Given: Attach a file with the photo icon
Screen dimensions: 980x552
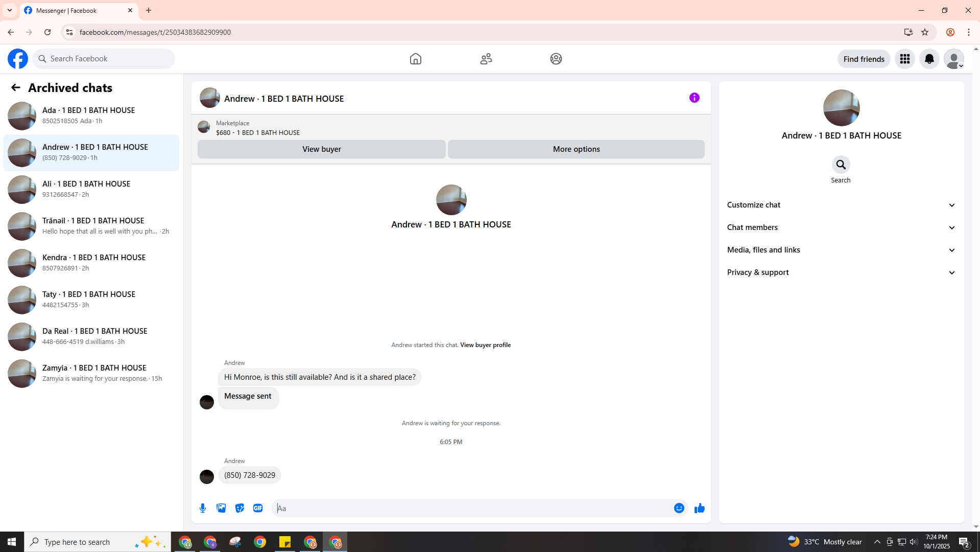Looking at the screenshot, I should (x=221, y=508).
